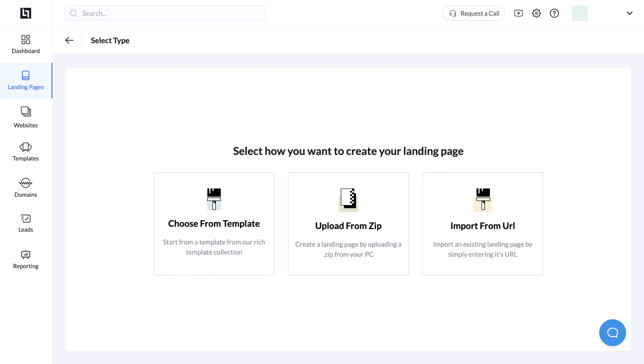Open the live chat bubble
The height and width of the screenshot is (364, 644).
[612, 332]
